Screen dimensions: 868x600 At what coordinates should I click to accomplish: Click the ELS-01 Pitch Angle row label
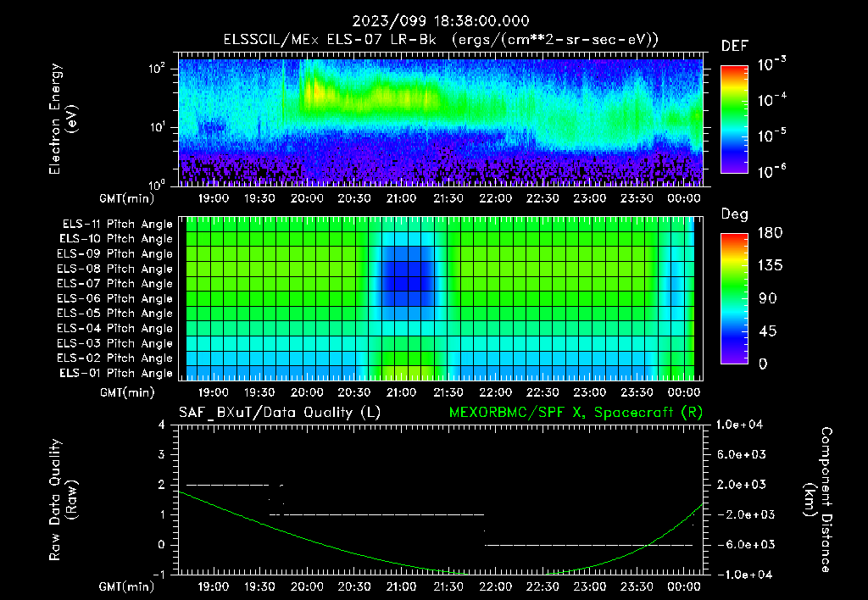[x=116, y=373]
